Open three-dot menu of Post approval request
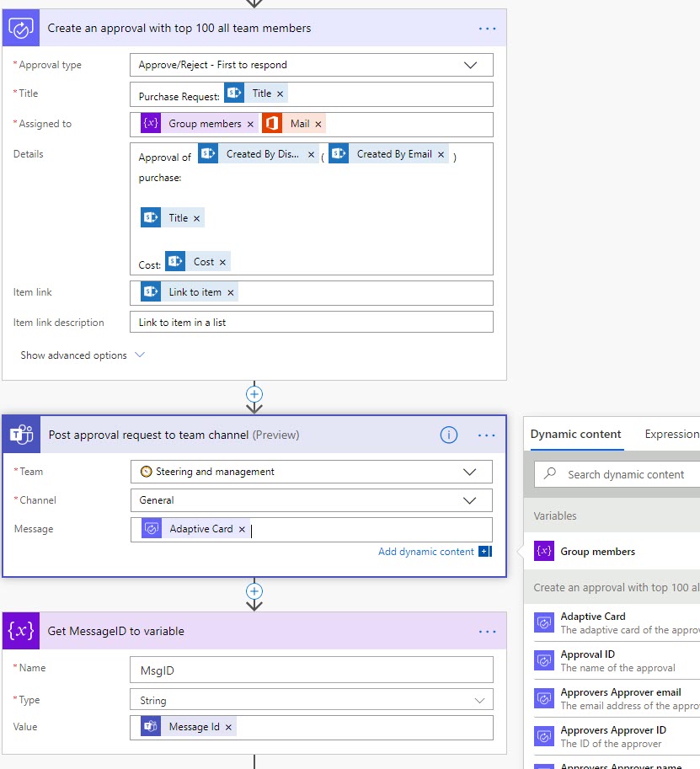Viewport: 700px width, 769px height. click(x=487, y=435)
